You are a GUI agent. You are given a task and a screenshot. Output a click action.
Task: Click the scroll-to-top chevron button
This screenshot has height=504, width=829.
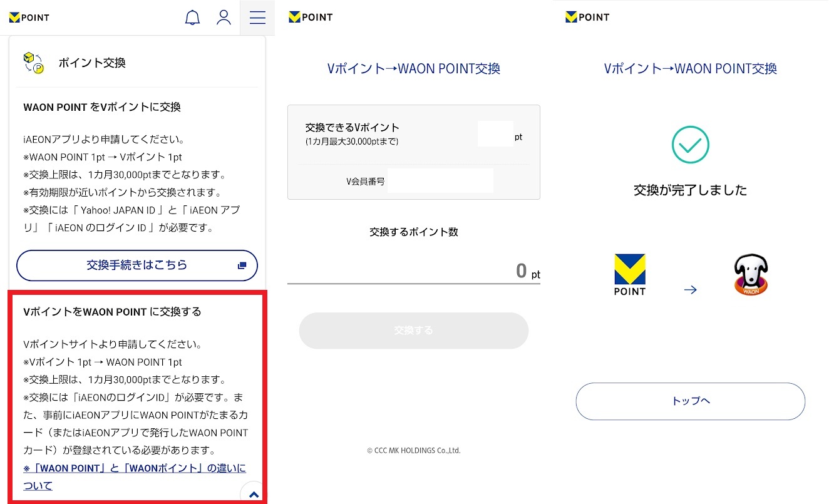pyautogui.click(x=254, y=494)
